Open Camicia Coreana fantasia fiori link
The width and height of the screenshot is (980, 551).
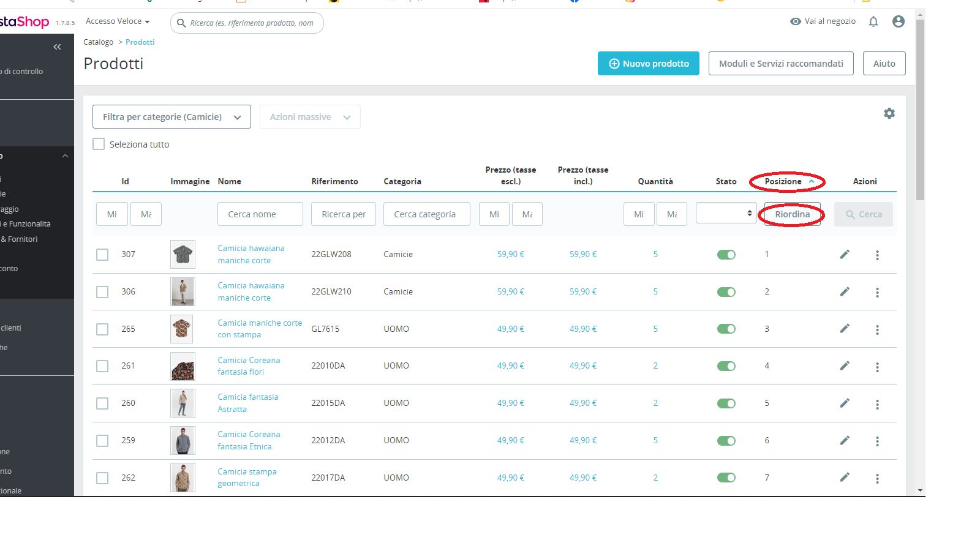click(249, 366)
